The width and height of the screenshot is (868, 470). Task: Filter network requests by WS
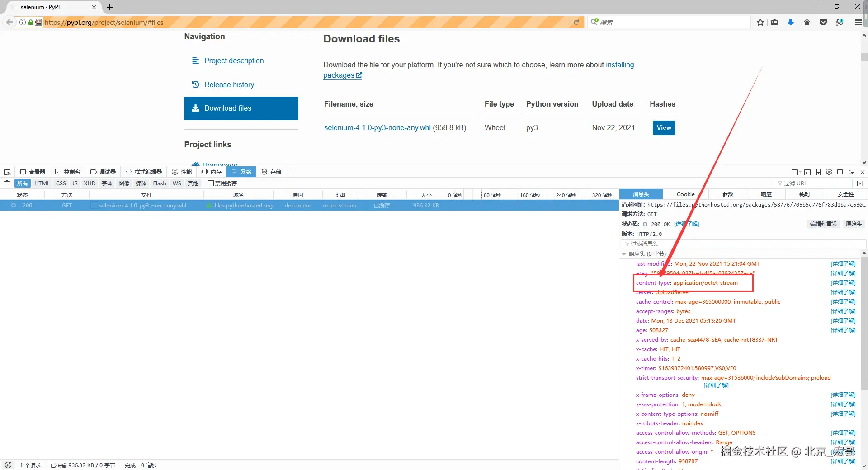[x=177, y=183]
